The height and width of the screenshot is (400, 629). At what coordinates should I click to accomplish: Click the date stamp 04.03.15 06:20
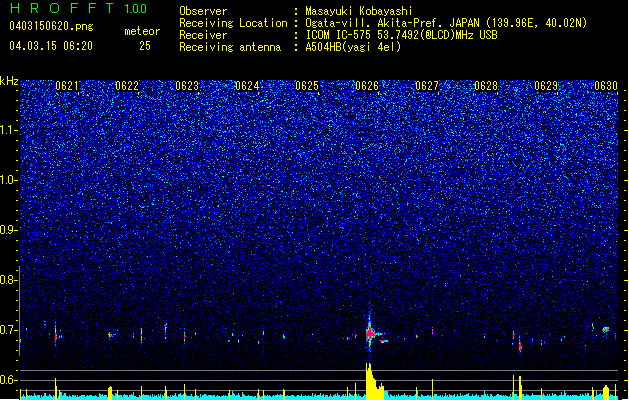51,46
